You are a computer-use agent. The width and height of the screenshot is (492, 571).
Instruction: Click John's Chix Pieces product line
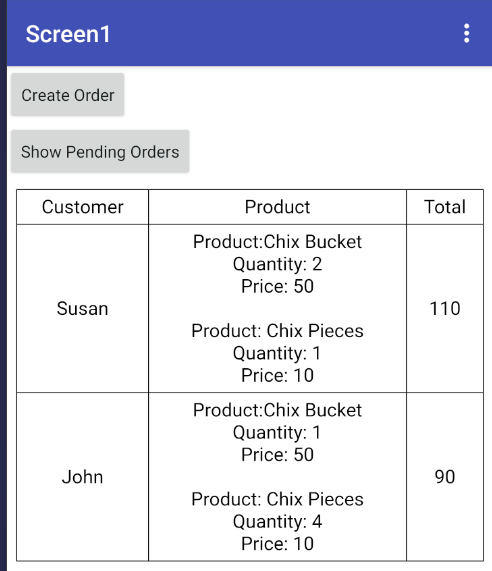pos(278,499)
